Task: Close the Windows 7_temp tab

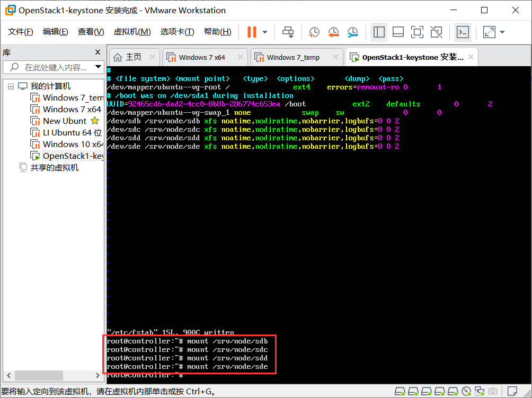Action: point(335,57)
